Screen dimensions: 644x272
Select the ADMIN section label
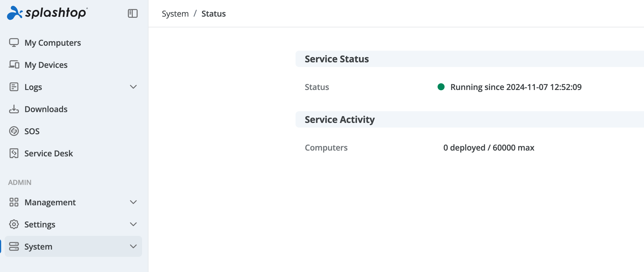(x=19, y=182)
